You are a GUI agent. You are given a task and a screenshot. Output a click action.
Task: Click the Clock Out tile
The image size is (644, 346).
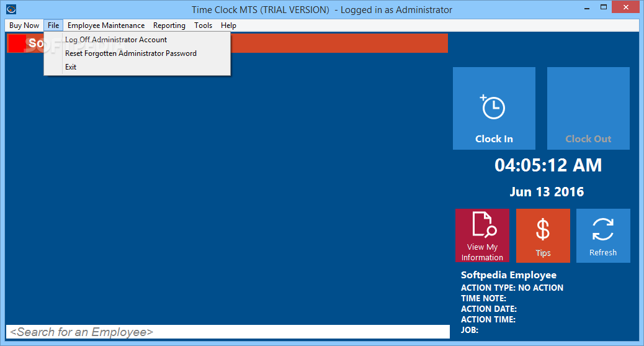click(x=588, y=108)
